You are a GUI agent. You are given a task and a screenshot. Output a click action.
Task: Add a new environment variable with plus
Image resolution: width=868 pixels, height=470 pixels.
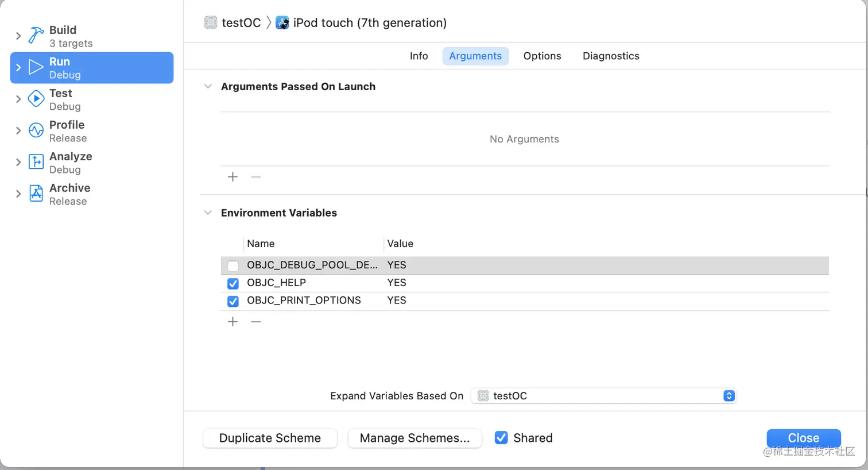(232, 322)
